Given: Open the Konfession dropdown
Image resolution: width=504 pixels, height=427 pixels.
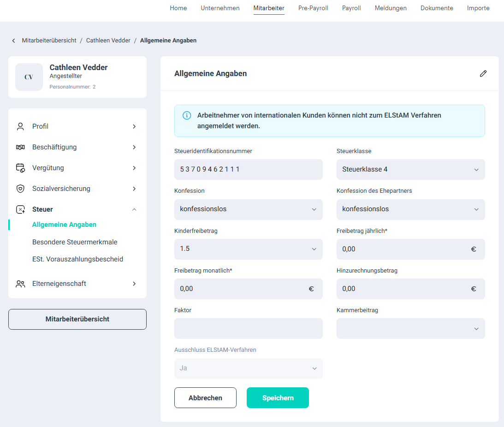Looking at the screenshot, I should click(248, 209).
